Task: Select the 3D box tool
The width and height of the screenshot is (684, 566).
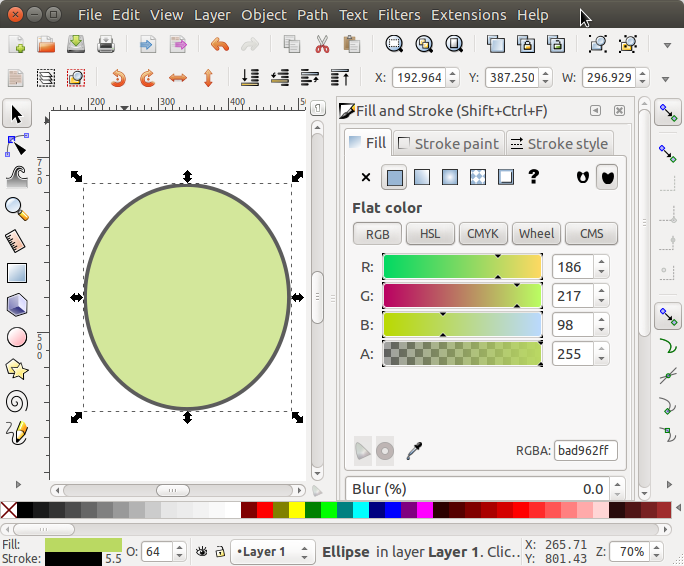Action: 16,305
